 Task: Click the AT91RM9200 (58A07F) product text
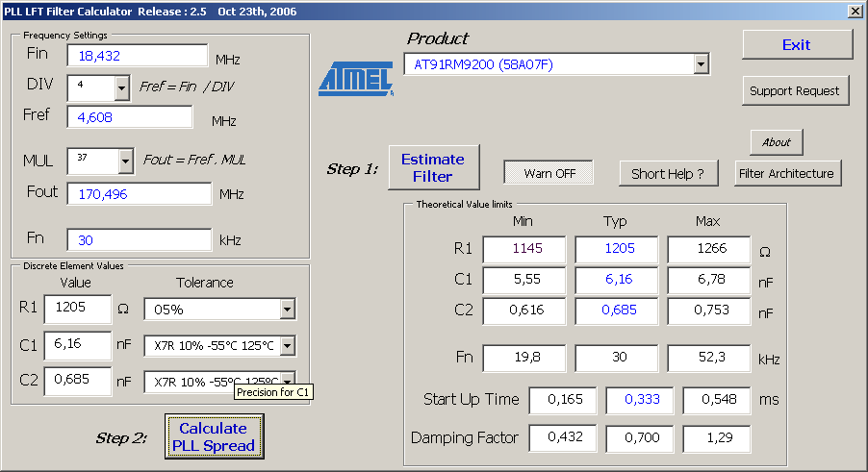pyautogui.click(x=483, y=64)
